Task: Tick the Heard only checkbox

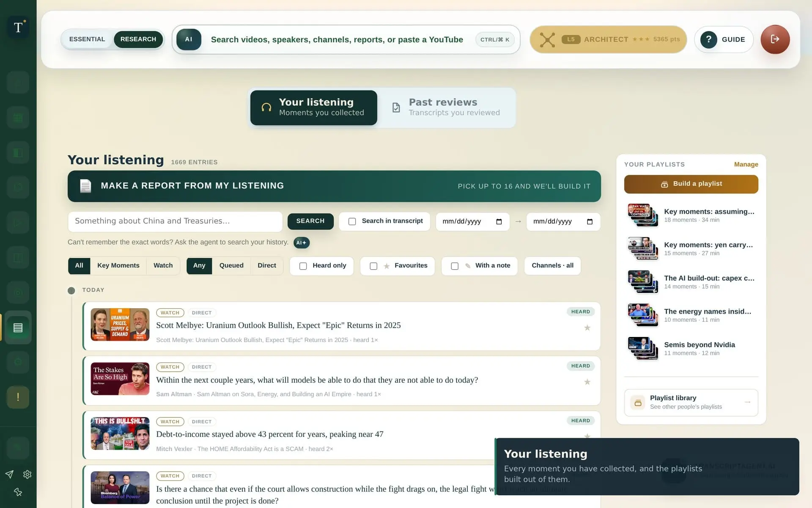Action: tap(303, 266)
